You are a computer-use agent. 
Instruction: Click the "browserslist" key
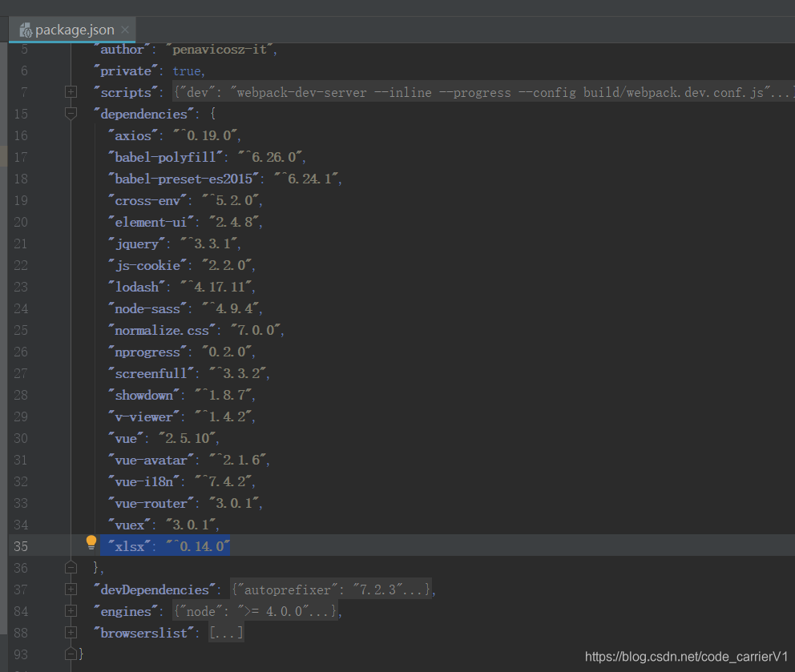click(144, 633)
